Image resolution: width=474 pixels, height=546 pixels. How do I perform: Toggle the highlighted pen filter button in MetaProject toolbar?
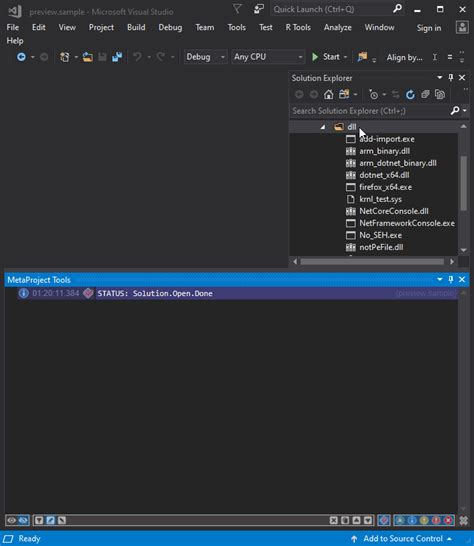tap(50, 520)
